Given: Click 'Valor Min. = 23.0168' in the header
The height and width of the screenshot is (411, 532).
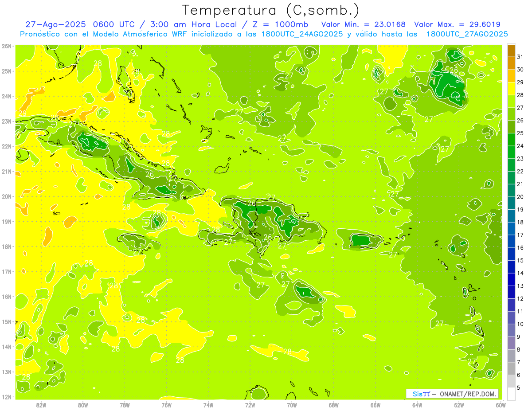Looking at the screenshot, I should click(x=364, y=24).
